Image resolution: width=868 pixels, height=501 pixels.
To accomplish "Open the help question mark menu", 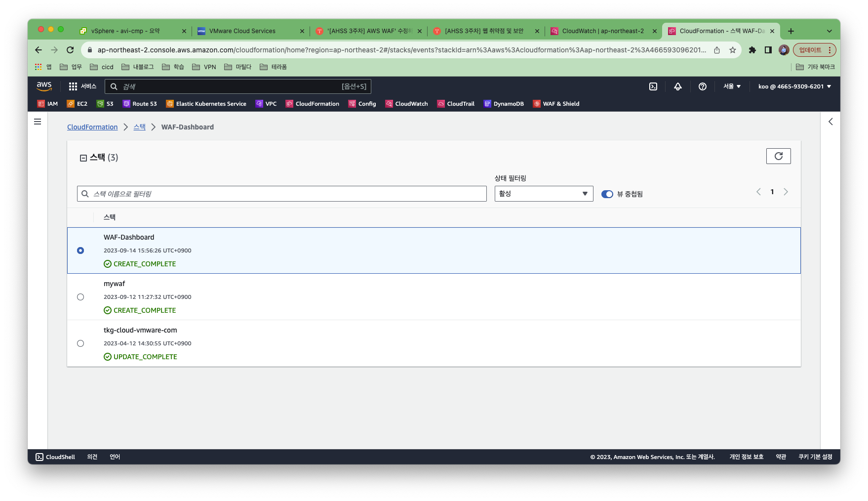I will click(703, 86).
